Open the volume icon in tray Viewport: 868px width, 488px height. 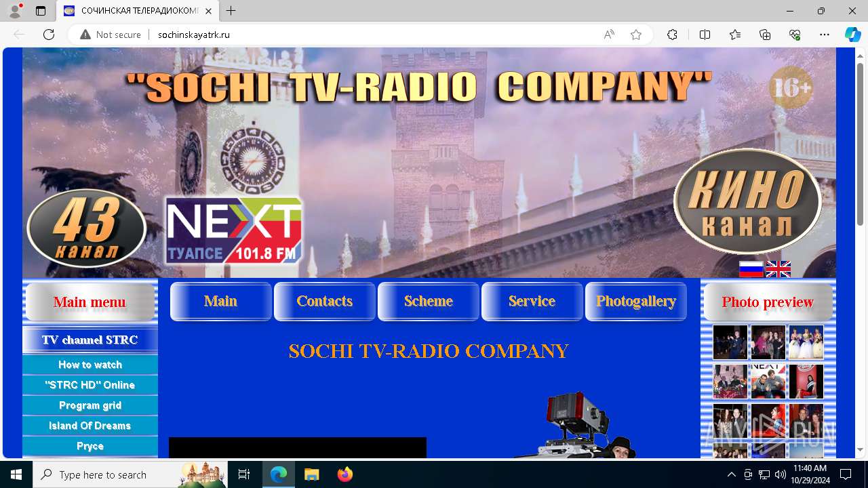coord(781,474)
